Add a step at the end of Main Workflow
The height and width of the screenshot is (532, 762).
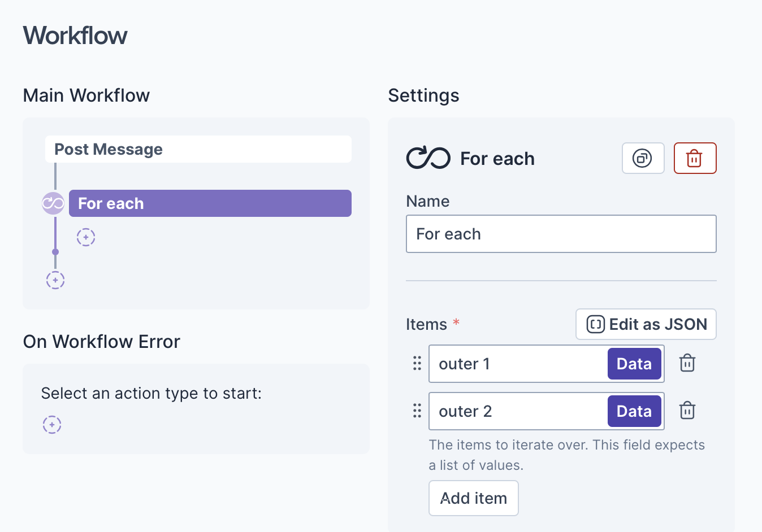pos(55,280)
